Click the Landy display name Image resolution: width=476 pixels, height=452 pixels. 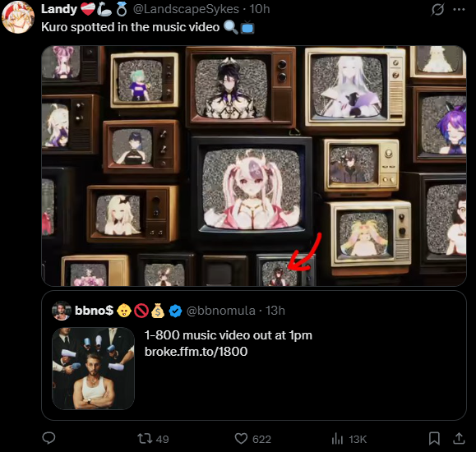(x=59, y=9)
